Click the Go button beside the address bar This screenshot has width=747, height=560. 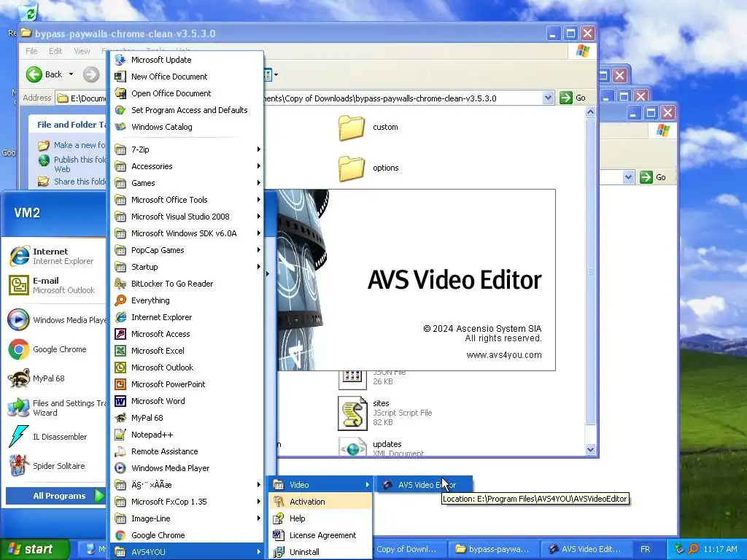coord(573,98)
